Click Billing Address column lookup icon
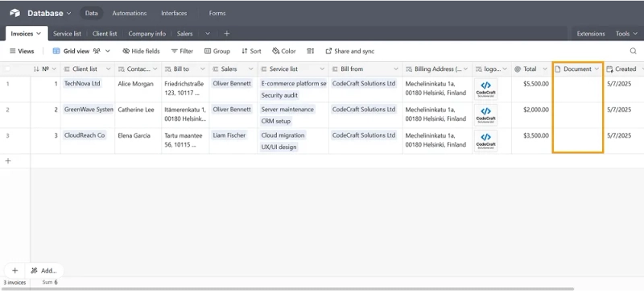Viewport: 644px width, 291px height. 409,69
